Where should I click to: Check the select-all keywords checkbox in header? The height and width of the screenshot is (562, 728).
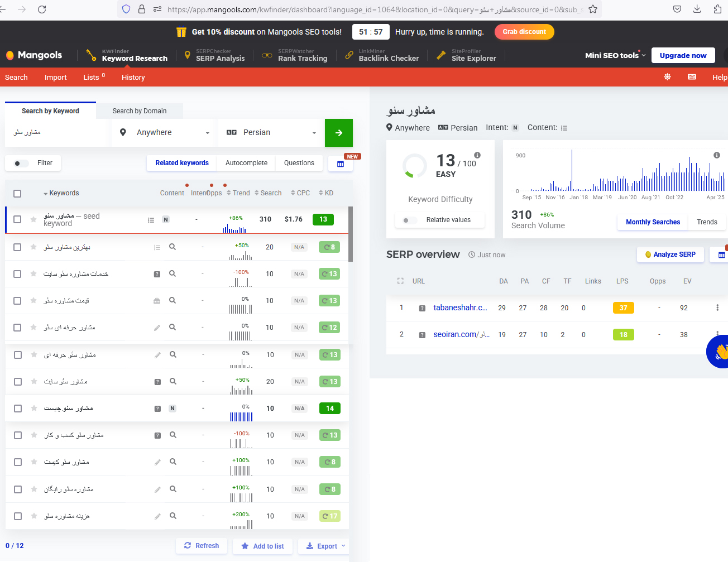point(17,193)
